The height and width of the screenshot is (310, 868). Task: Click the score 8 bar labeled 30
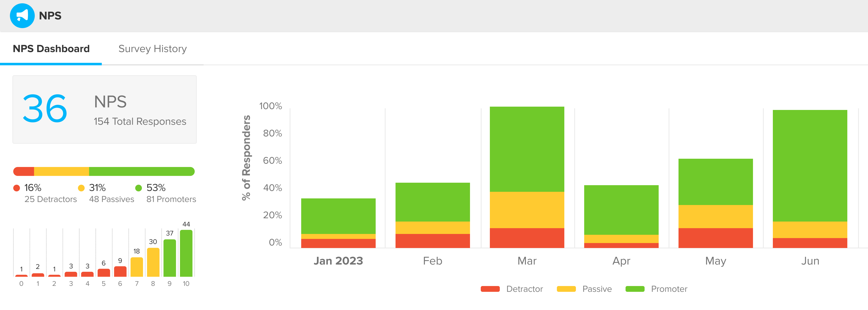[153, 262]
